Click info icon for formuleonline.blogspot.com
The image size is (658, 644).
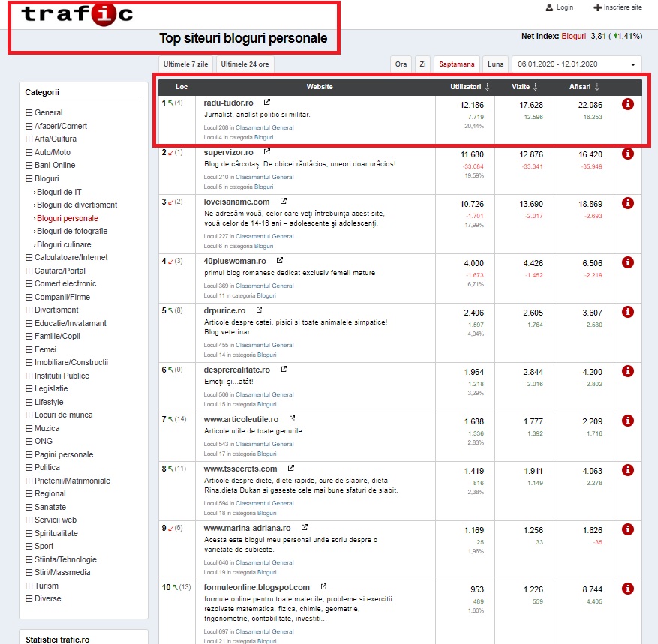pos(628,589)
